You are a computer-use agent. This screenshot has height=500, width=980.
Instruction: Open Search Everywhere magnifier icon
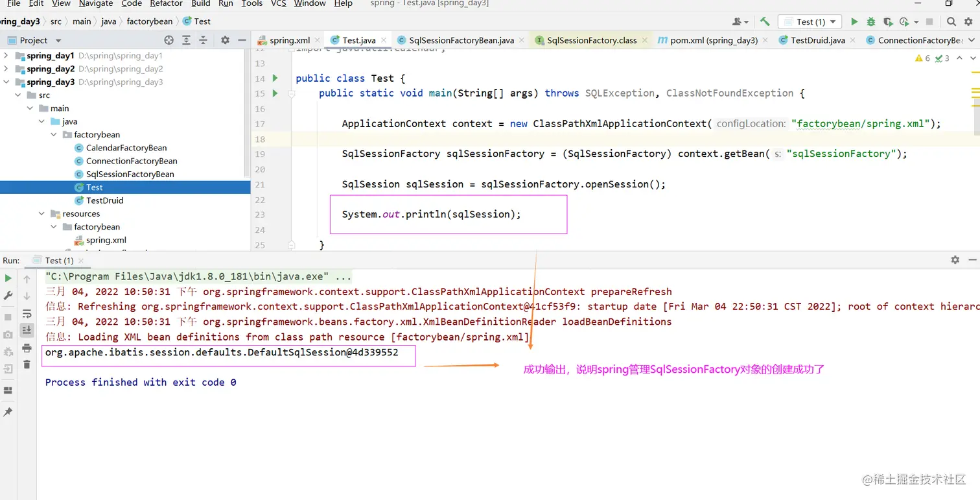(x=951, y=21)
